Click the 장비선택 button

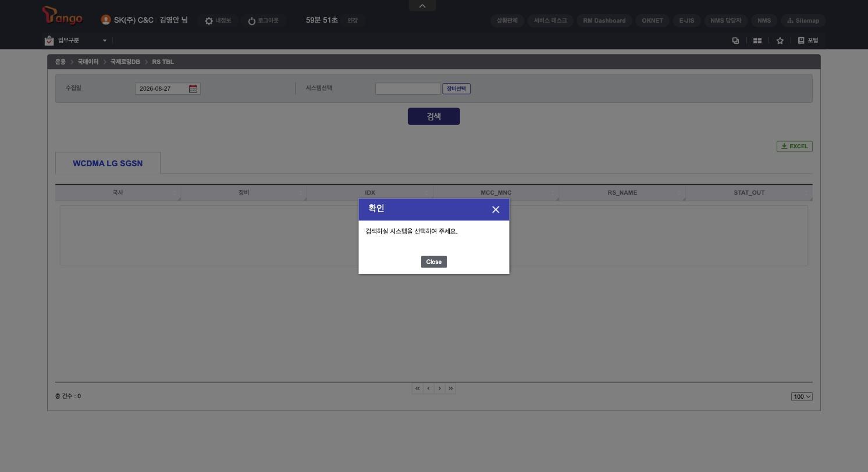[457, 89]
